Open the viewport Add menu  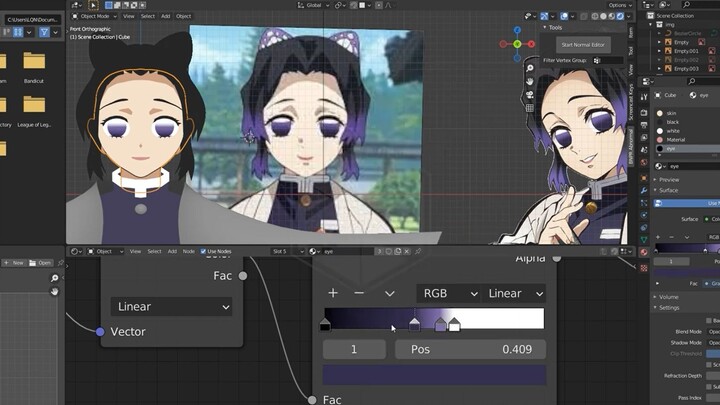click(x=165, y=16)
